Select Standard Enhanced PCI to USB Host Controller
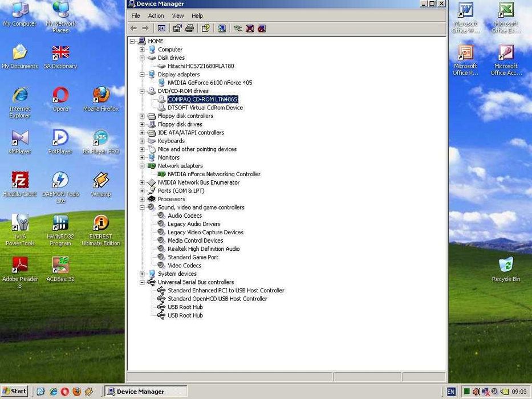Viewport: 532px width, 399px height. (x=226, y=291)
